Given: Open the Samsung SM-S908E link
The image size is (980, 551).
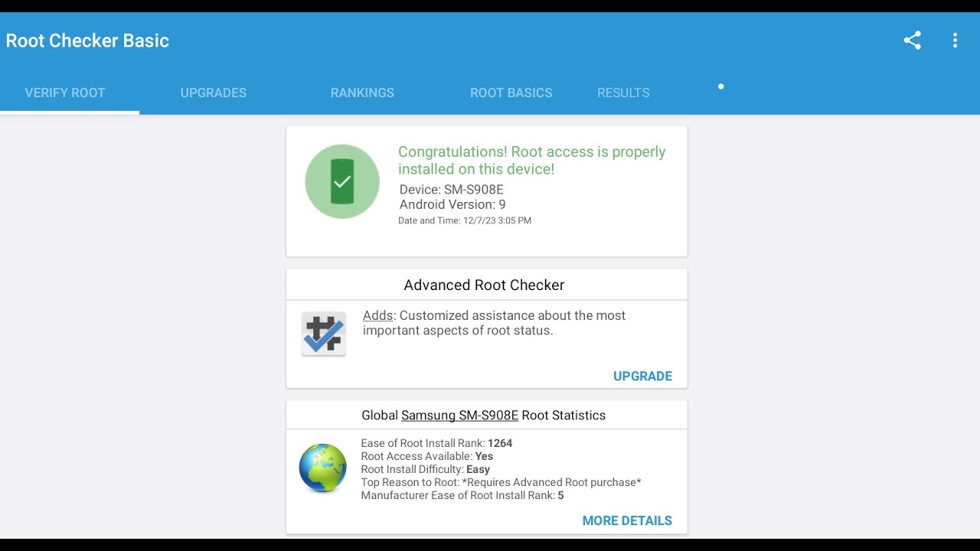Looking at the screenshot, I should coord(459,416).
